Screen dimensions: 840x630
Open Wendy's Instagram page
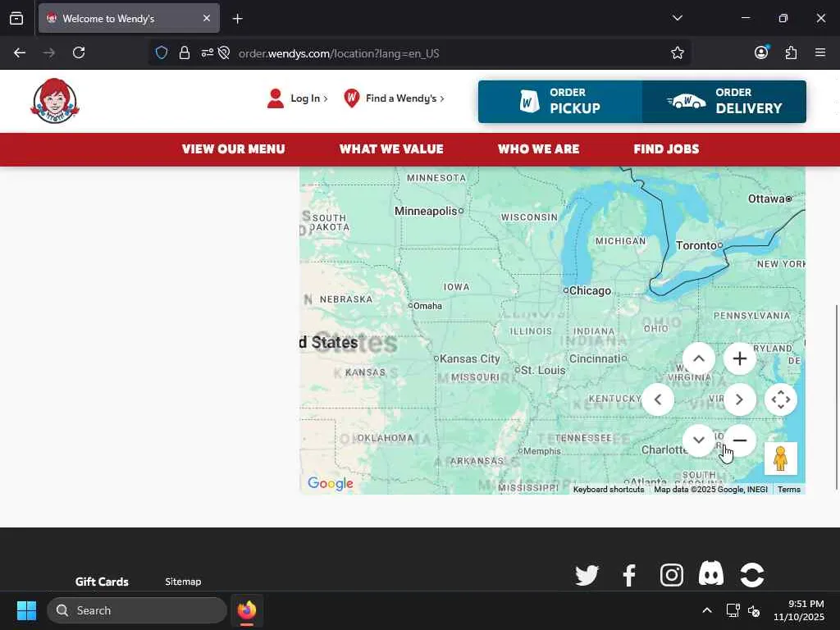coord(671,575)
